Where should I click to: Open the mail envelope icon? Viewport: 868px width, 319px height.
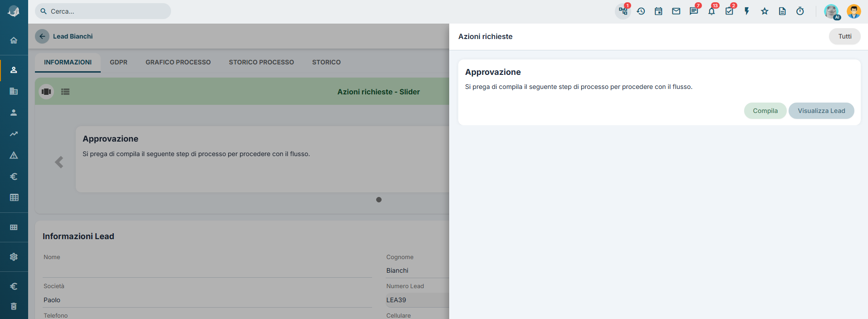click(x=676, y=11)
